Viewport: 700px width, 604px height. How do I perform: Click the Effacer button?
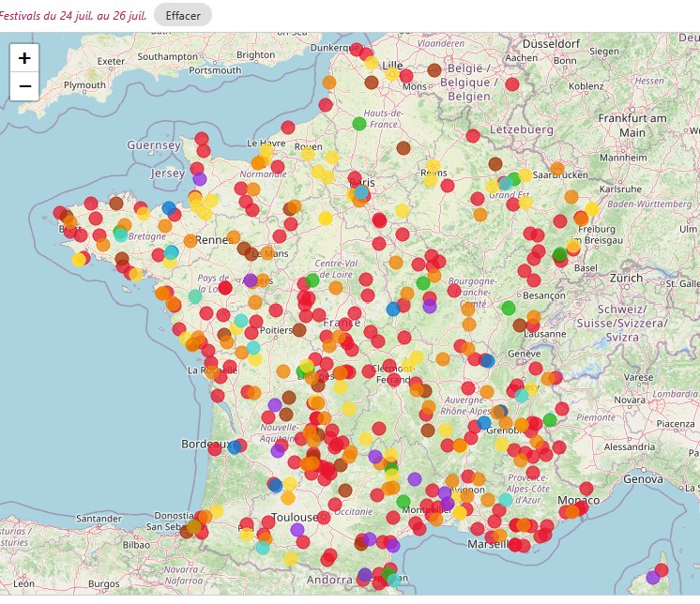pyautogui.click(x=183, y=16)
